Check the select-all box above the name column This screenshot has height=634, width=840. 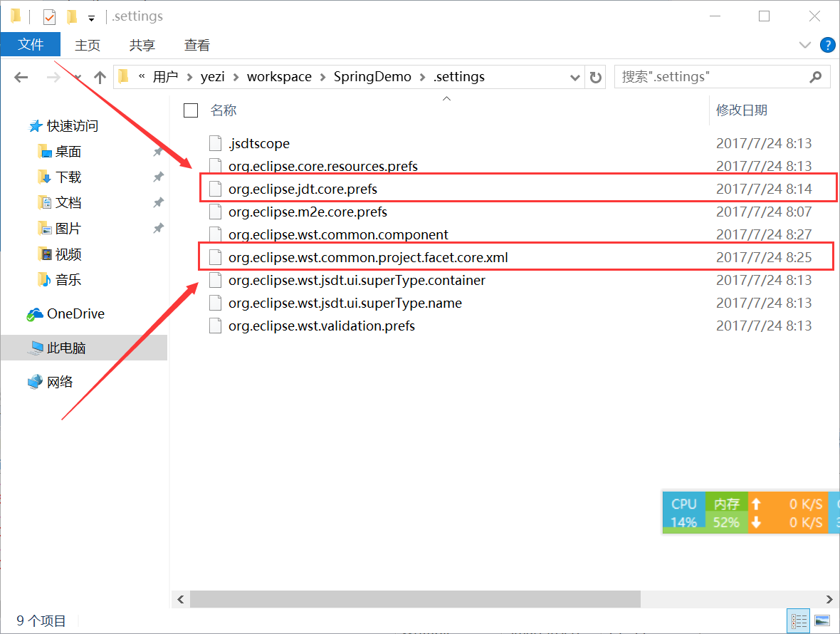click(191, 110)
